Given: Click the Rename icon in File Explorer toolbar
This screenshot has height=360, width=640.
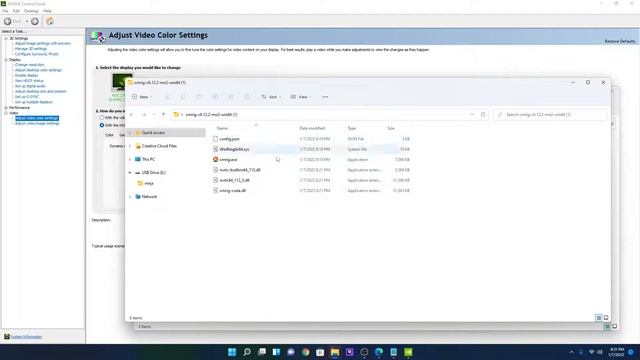Looking at the screenshot, I should click(215, 97).
